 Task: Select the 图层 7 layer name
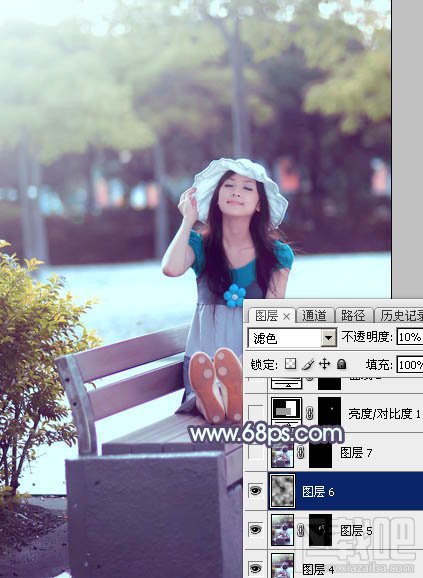point(356,453)
